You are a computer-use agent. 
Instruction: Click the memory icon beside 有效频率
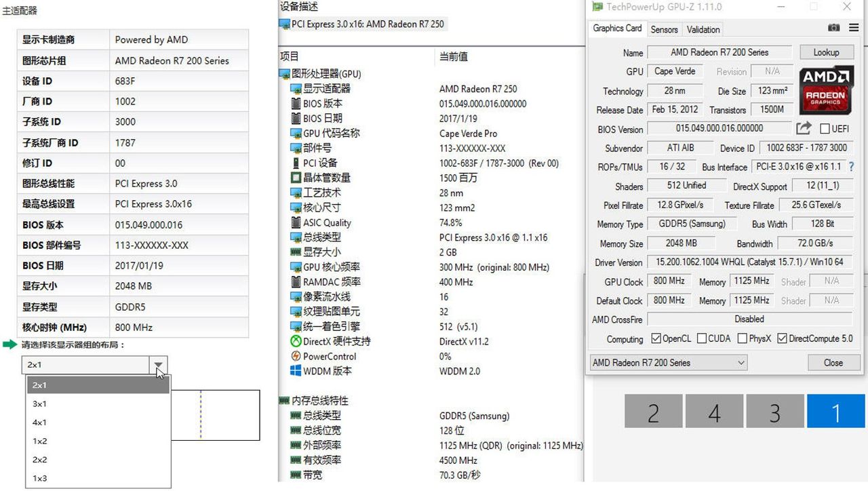pos(296,460)
